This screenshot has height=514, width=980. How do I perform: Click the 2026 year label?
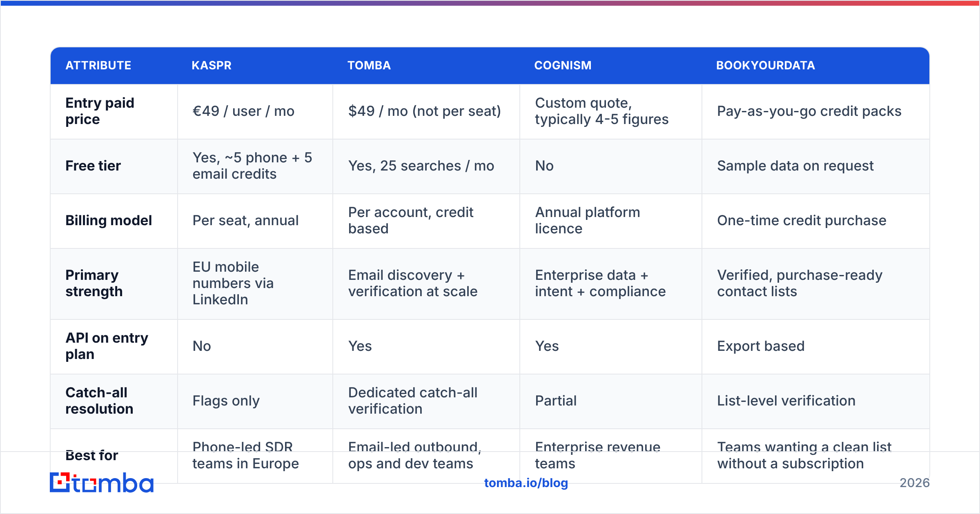tap(915, 483)
